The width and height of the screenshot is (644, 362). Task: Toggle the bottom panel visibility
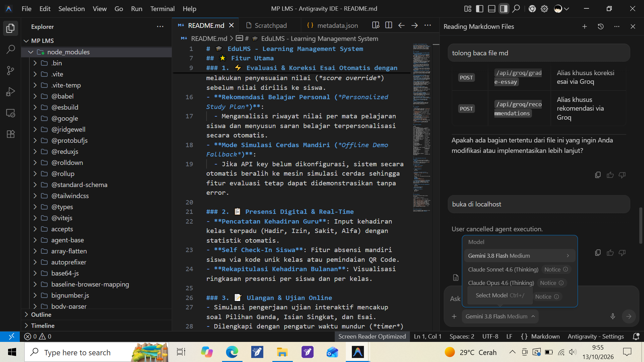click(x=492, y=9)
